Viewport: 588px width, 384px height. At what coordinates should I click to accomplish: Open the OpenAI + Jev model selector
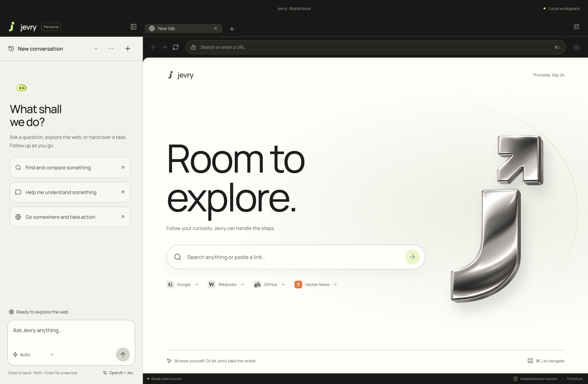[x=118, y=373]
